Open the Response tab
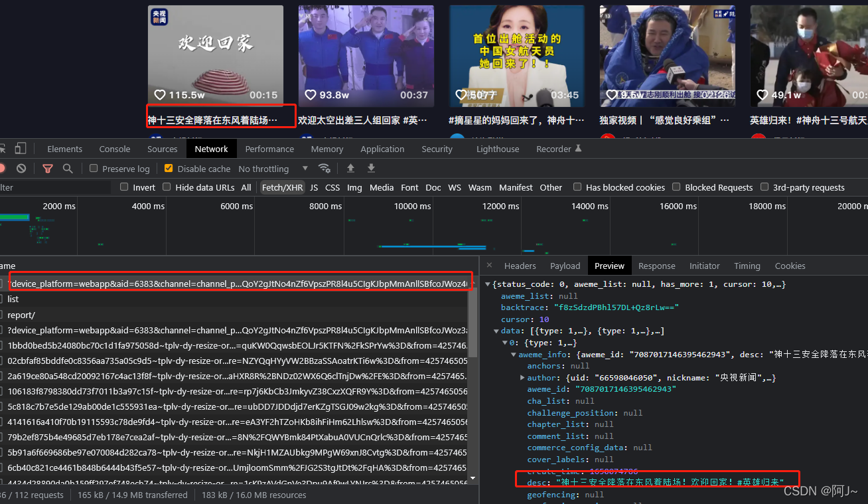This screenshot has width=868, height=504. tap(657, 266)
